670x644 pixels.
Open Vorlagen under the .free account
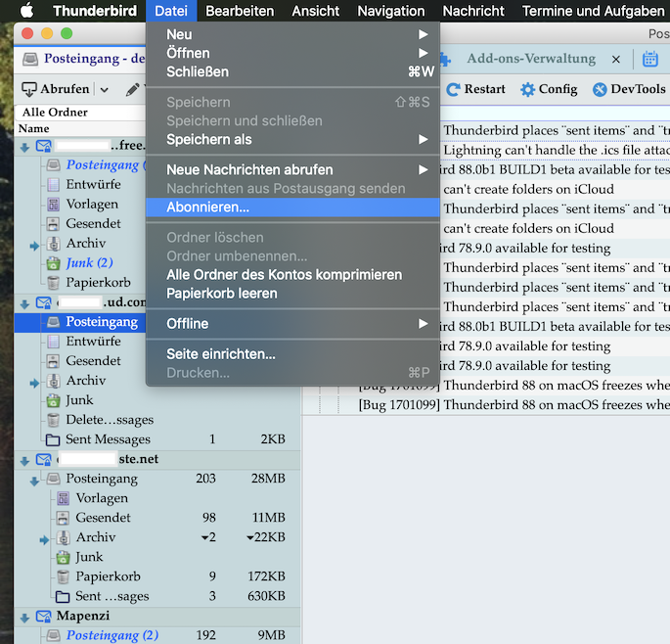tap(92, 204)
